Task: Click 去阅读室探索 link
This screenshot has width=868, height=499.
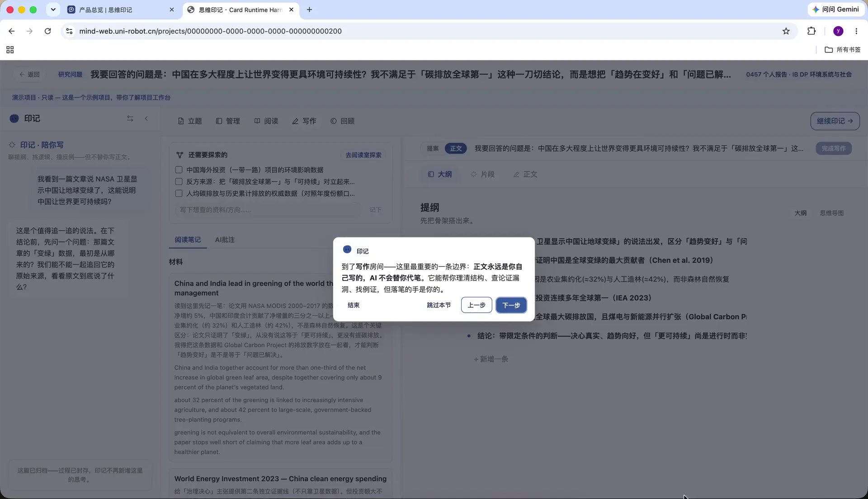Action: (x=363, y=155)
